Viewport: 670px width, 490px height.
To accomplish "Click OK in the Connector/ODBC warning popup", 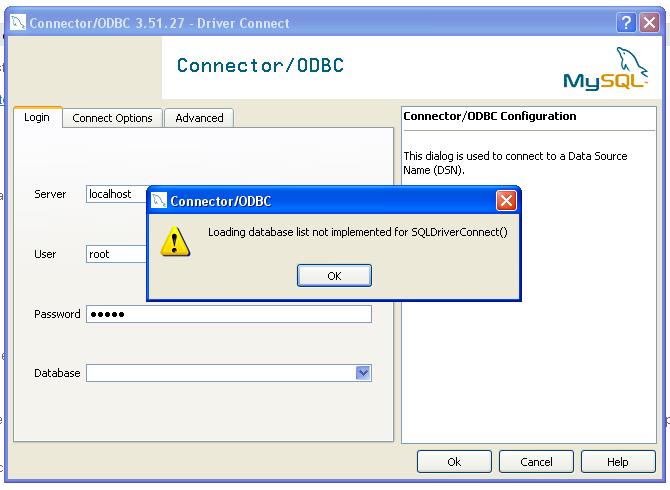I will [334, 276].
